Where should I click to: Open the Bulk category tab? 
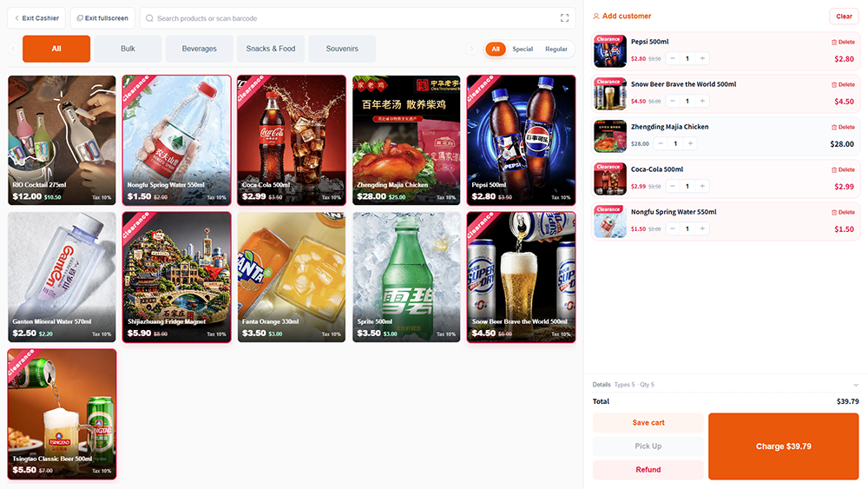coord(128,49)
